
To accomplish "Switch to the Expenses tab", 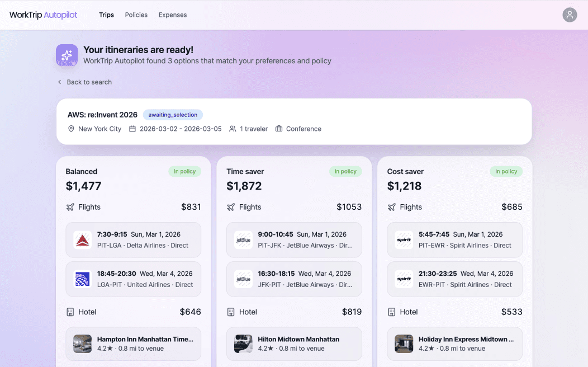I will pos(173,15).
